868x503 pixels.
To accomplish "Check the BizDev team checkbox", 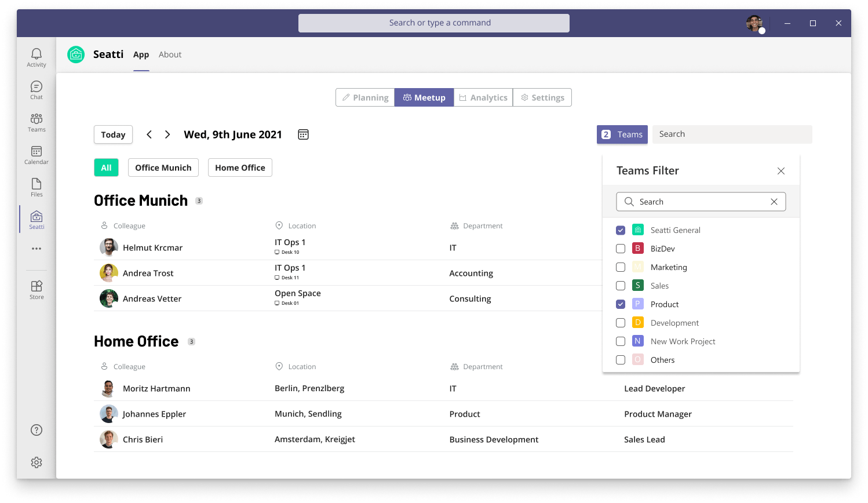I will 621,249.
